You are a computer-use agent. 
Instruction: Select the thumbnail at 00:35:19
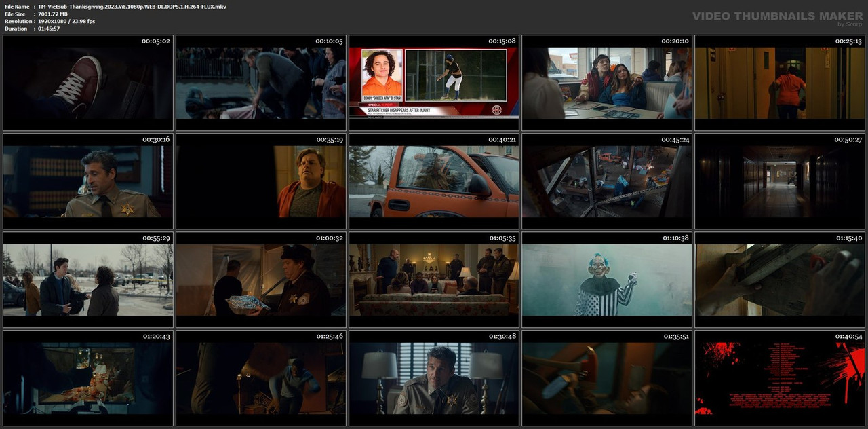point(261,181)
